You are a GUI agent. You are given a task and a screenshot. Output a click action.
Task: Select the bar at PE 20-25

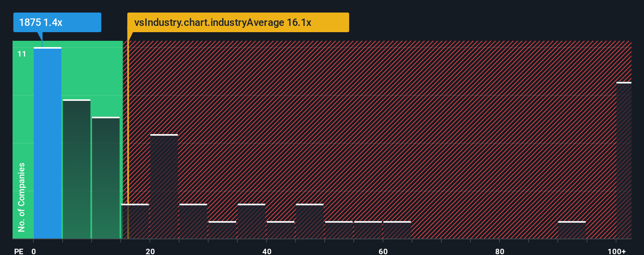tap(164, 186)
